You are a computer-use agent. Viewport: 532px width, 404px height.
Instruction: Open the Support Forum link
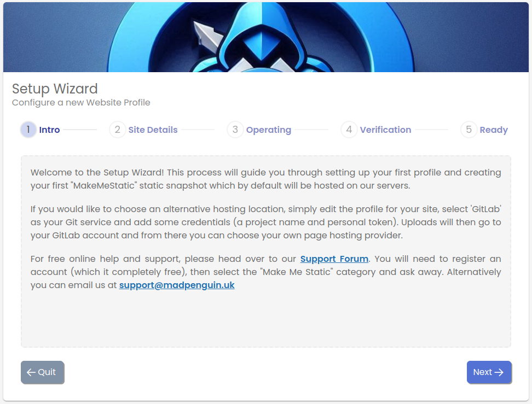(334, 259)
